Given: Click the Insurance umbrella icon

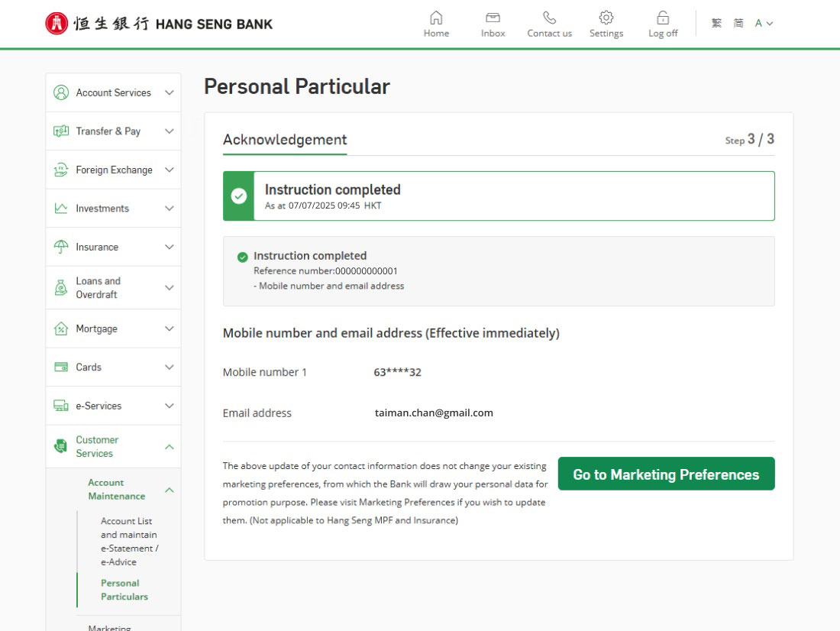Looking at the screenshot, I should (x=61, y=247).
